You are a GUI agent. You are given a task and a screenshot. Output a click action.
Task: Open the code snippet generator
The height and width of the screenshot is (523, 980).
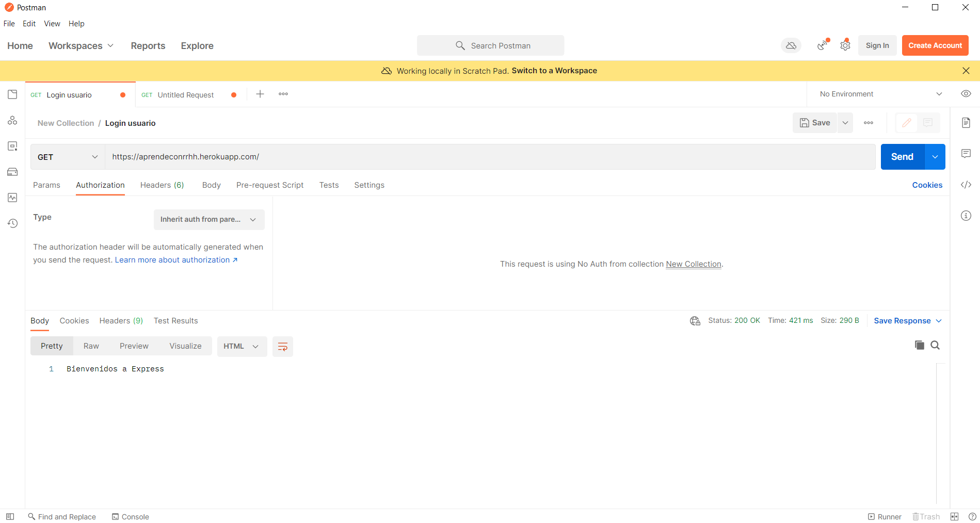966,185
